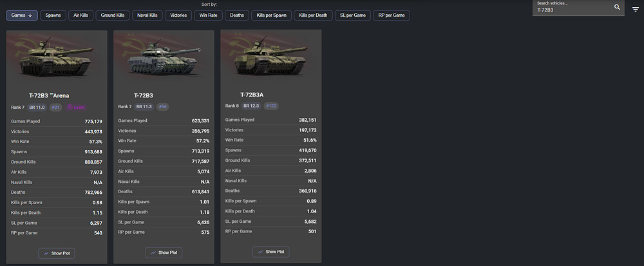Click the BR 12.3 badge
Screen dimensions: 644x266
tap(251, 106)
